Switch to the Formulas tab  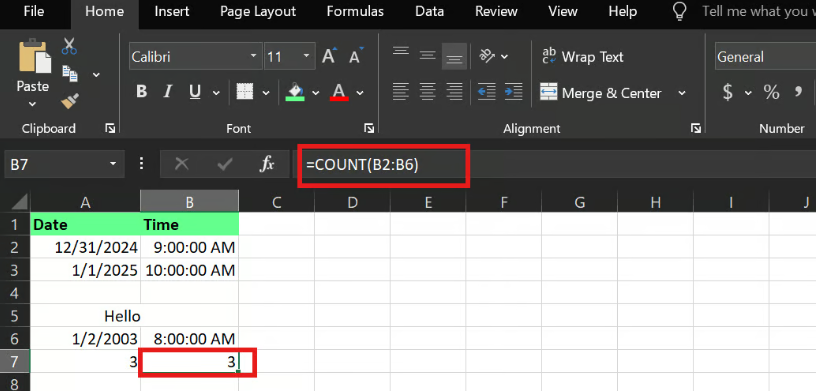click(355, 11)
